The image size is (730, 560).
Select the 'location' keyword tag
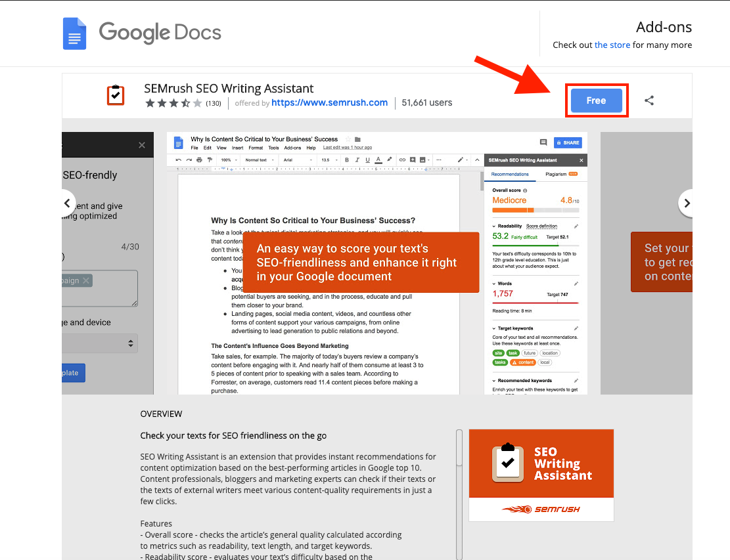550,353
